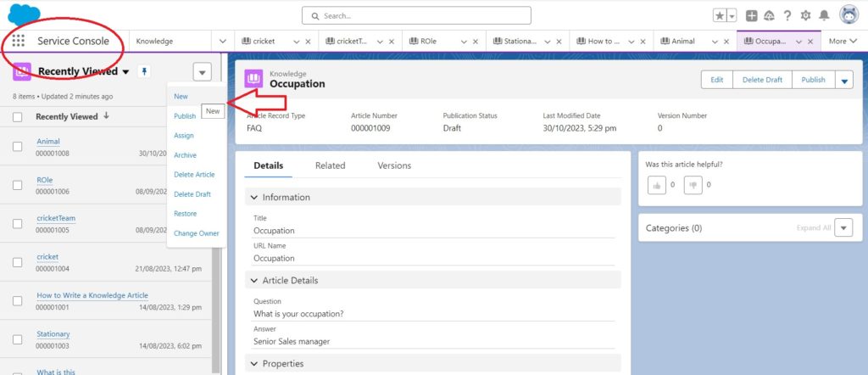Click the thumbs down icon
Image resolution: width=868 pixels, height=375 pixels.
point(693,185)
